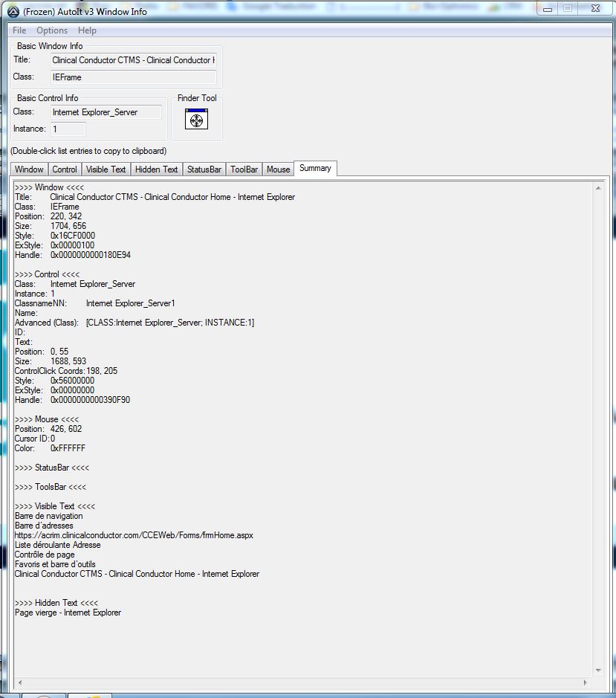Click the Title field in Basic Window Info

tap(133, 60)
